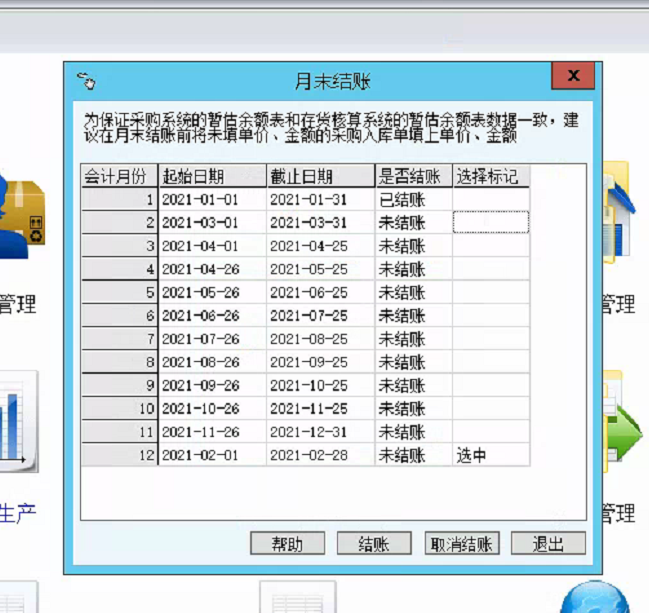
Task: Click end date 2021-09-25
Action: 321,362
